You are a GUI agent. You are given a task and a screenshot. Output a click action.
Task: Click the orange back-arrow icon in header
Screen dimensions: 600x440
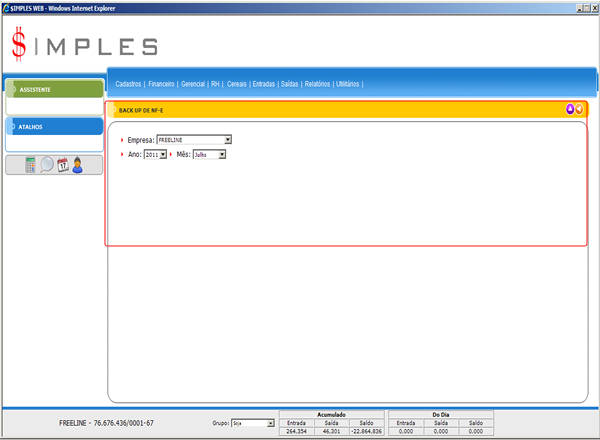[579, 109]
